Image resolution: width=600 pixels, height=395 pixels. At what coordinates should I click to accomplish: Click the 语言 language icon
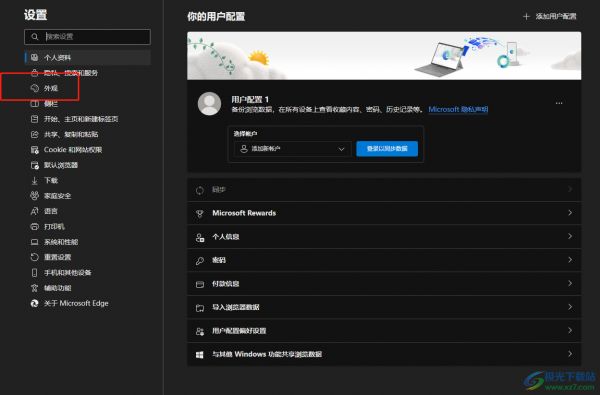[x=34, y=211]
